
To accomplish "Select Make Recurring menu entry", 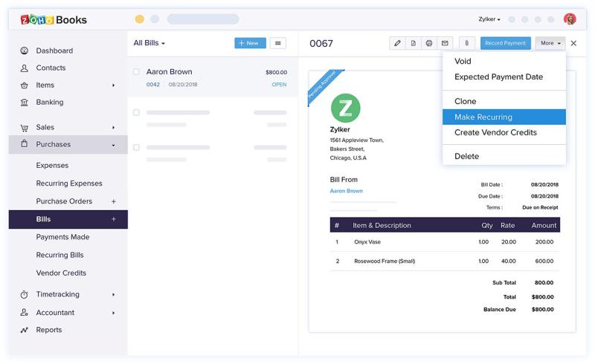I will click(504, 117).
